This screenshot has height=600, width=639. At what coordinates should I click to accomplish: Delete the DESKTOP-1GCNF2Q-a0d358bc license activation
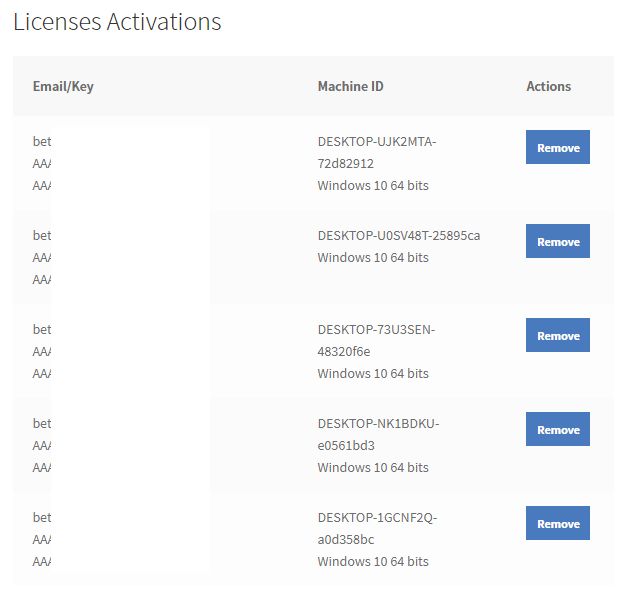tap(557, 523)
